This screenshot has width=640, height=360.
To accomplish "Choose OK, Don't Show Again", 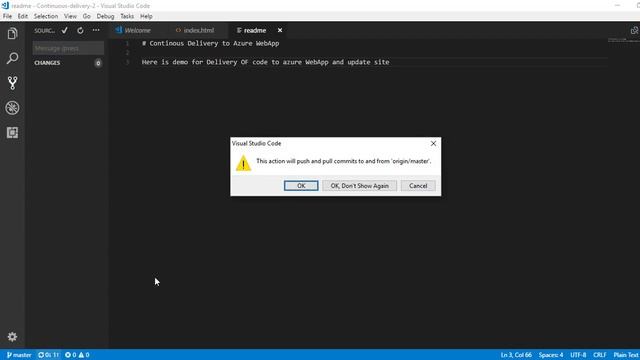I will (359, 186).
